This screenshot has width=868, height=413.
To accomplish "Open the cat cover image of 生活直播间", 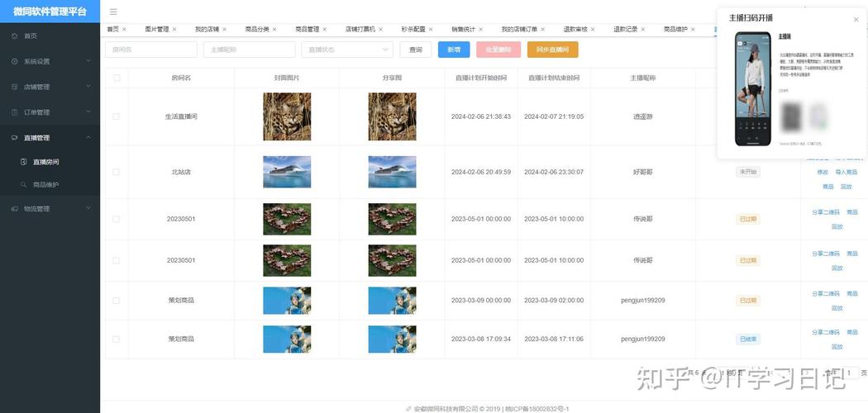I will (x=287, y=116).
